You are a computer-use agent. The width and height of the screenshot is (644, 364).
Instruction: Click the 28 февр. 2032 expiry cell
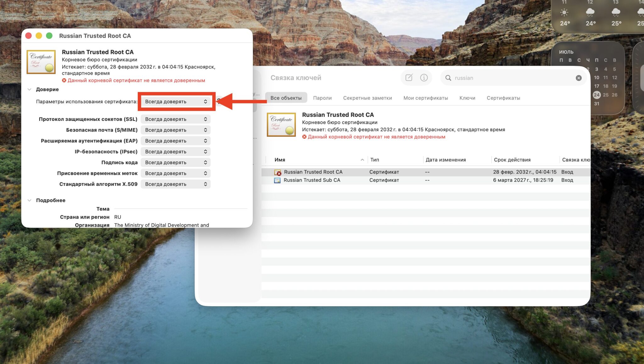[x=525, y=172]
